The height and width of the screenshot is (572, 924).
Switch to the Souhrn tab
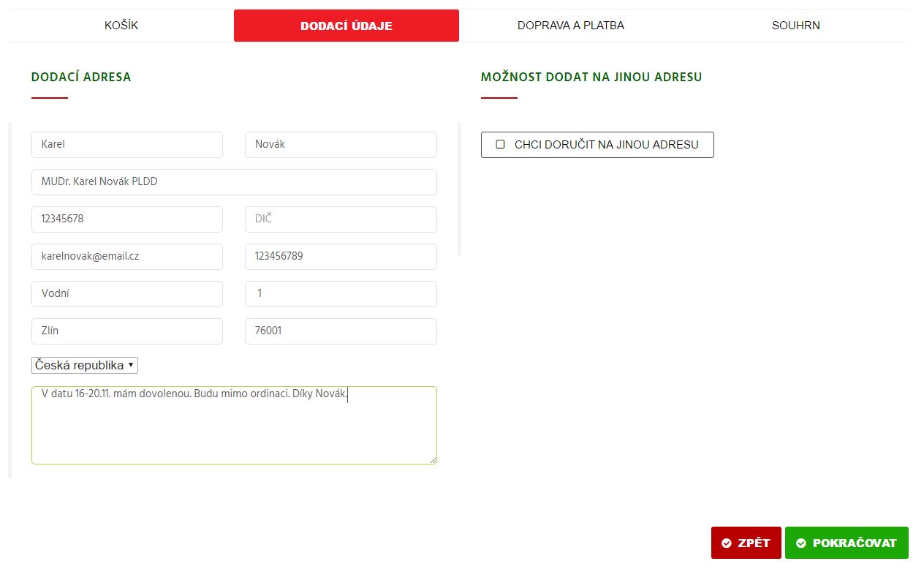(x=796, y=26)
